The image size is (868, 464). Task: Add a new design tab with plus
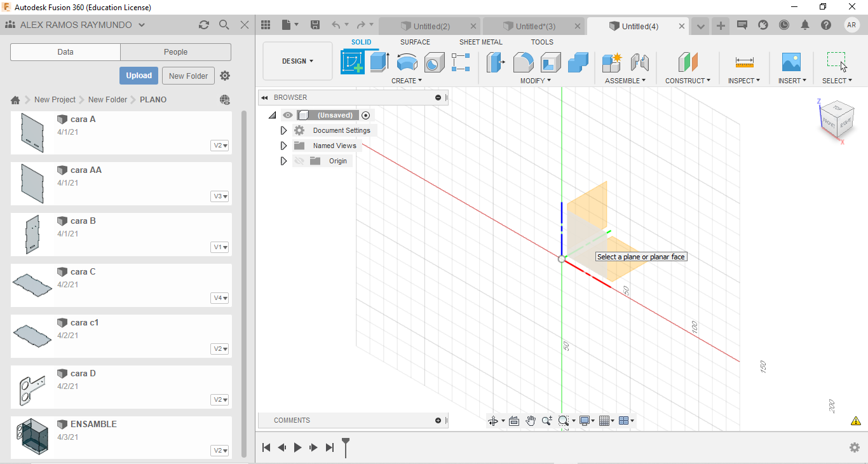721,26
